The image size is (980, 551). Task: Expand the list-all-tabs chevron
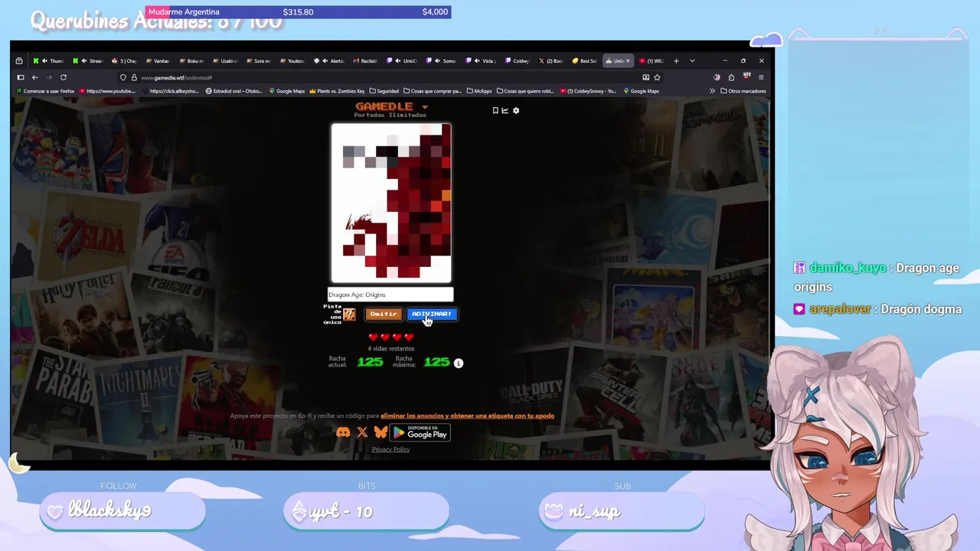[x=692, y=60]
